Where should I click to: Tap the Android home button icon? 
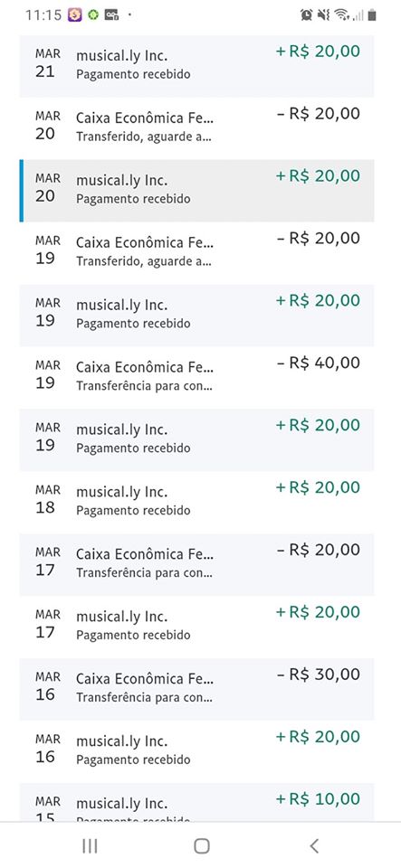point(202,845)
